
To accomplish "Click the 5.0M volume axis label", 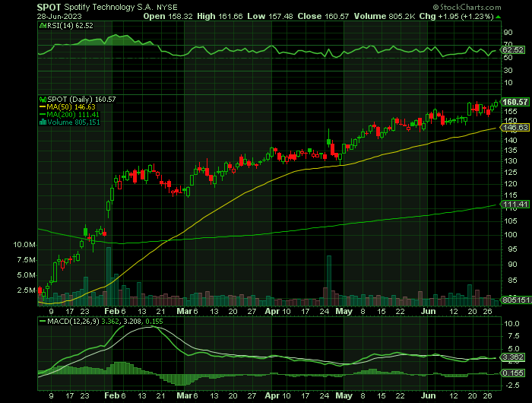I will [26, 275].
